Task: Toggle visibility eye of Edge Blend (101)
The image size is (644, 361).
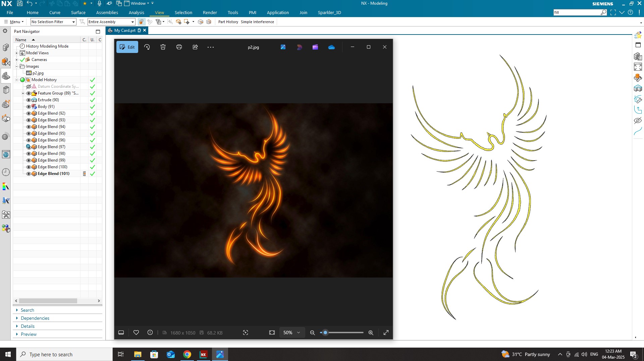Action: (x=29, y=174)
